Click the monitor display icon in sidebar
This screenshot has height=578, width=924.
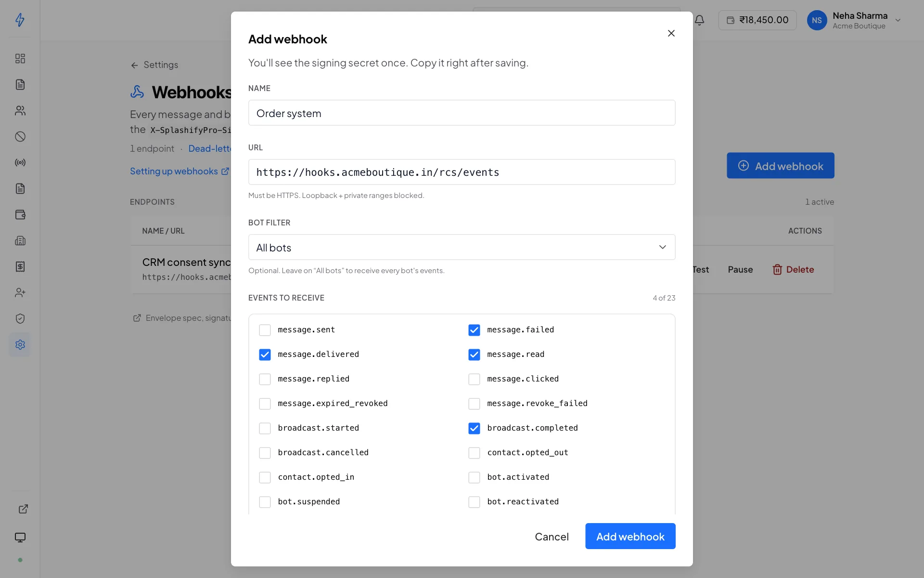(20, 538)
